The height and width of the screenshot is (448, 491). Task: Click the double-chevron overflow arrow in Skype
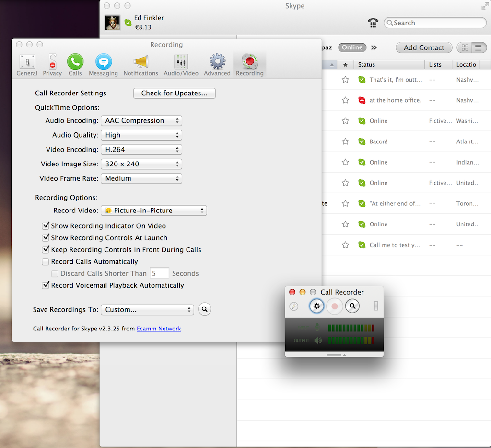point(374,47)
